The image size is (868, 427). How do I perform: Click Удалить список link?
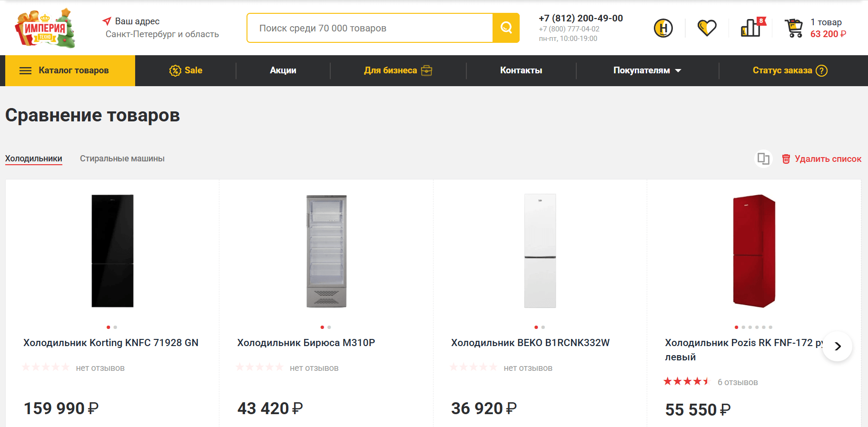point(822,159)
